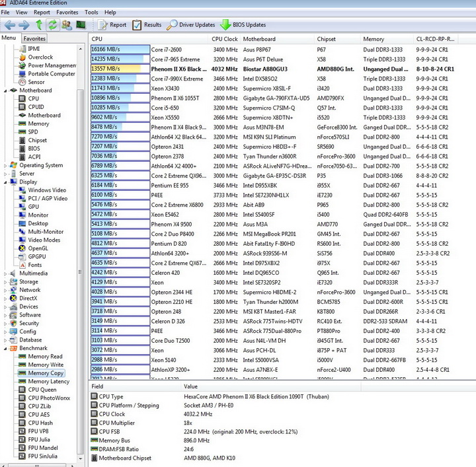This screenshot has width=476, height=467.
Task: Sort by the CPU Clock column header
Action: (225, 39)
